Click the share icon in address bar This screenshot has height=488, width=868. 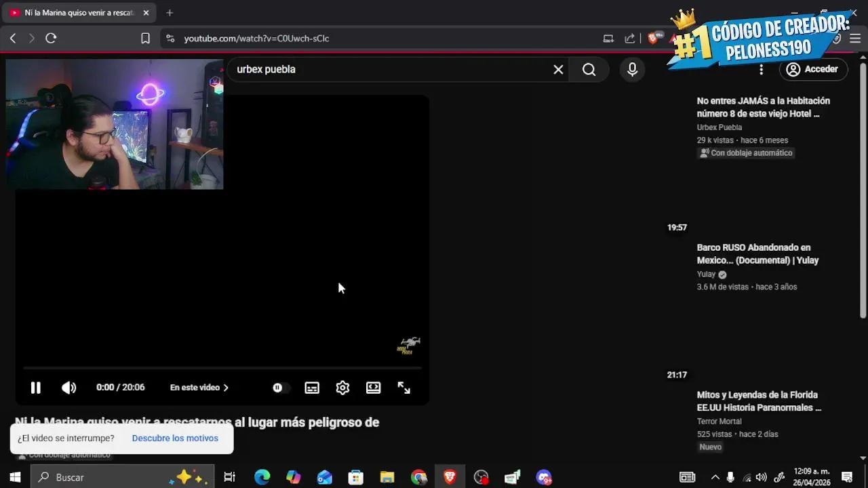pos(629,39)
